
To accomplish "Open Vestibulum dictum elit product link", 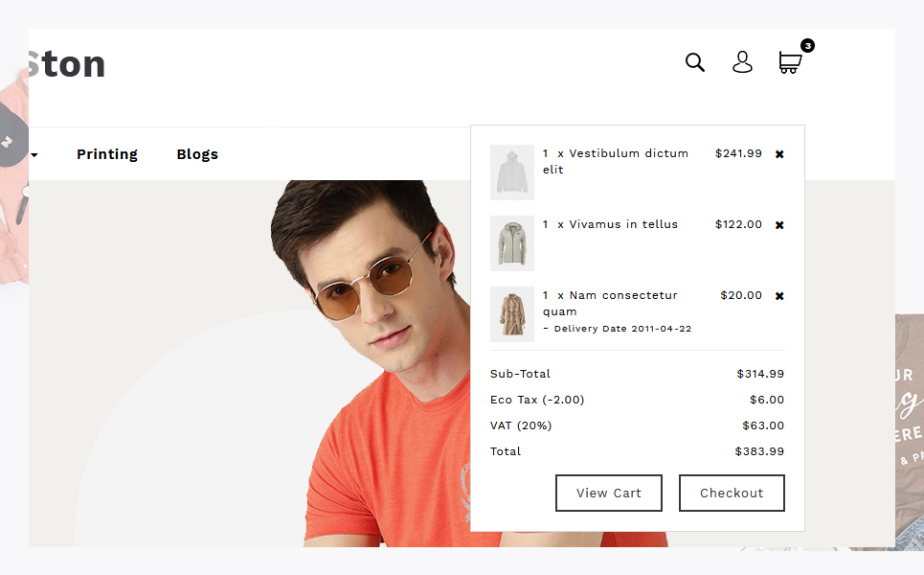I will (616, 161).
